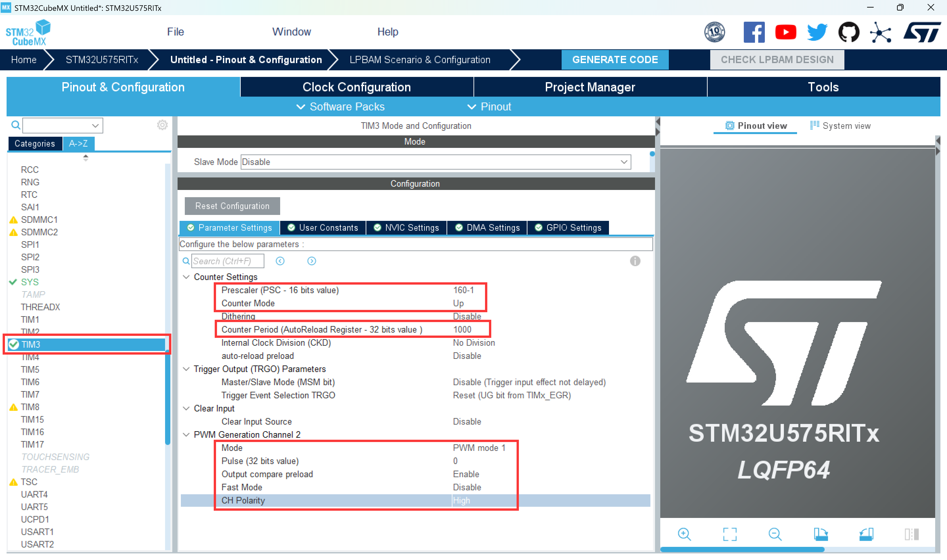The width and height of the screenshot is (947, 560).
Task: Open the Slave Mode dropdown
Action: click(x=436, y=162)
